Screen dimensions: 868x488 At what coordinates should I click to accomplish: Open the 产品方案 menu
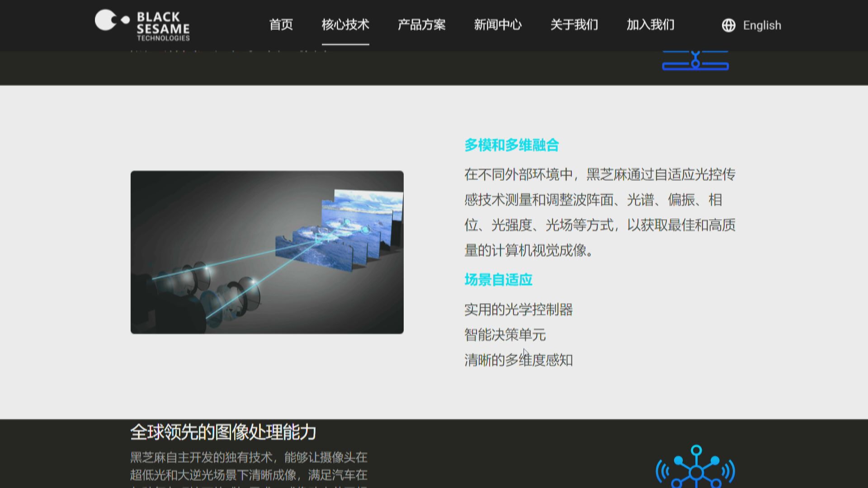[421, 25]
